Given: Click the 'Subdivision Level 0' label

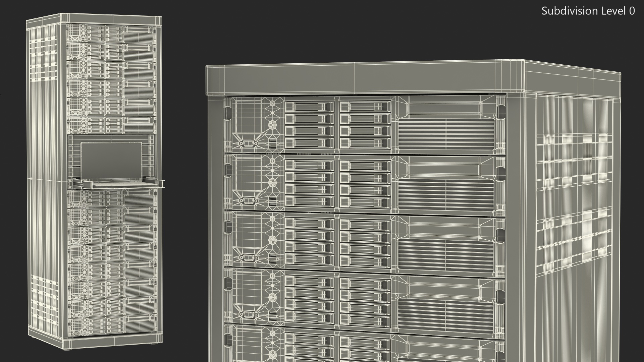Looking at the screenshot, I should tap(588, 11).
